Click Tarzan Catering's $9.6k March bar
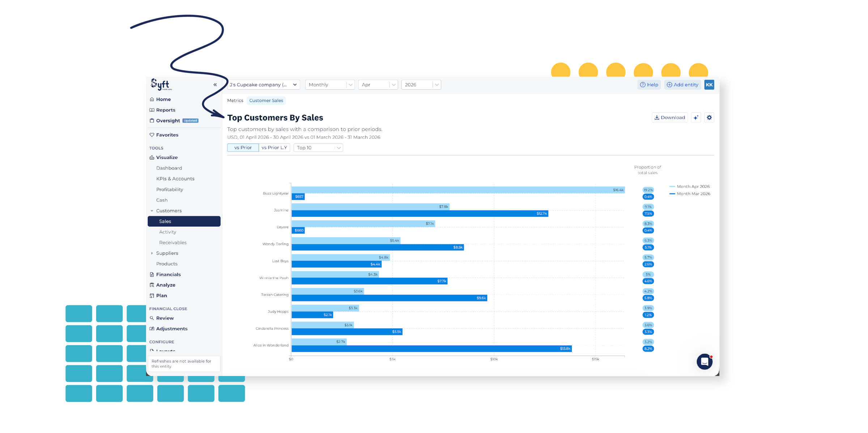The image size is (868, 433). click(389, 298)
